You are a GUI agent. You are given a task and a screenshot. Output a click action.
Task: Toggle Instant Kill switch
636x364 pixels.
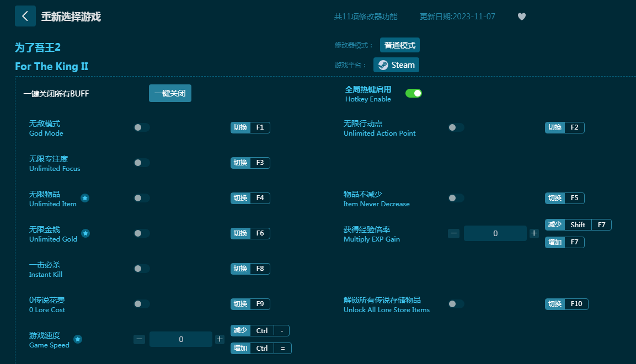pyautogui.click(x=142, y=269)
